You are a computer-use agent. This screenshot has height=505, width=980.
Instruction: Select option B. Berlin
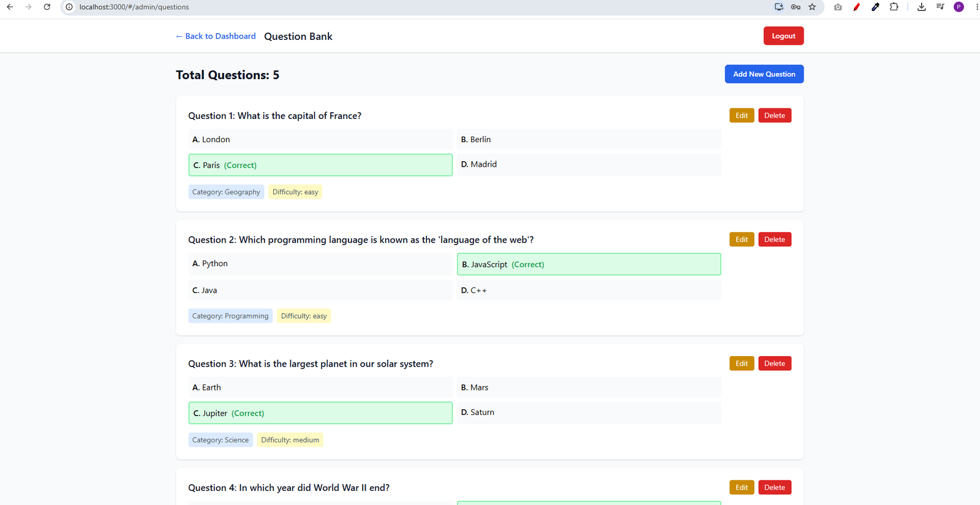click(589, 139)
